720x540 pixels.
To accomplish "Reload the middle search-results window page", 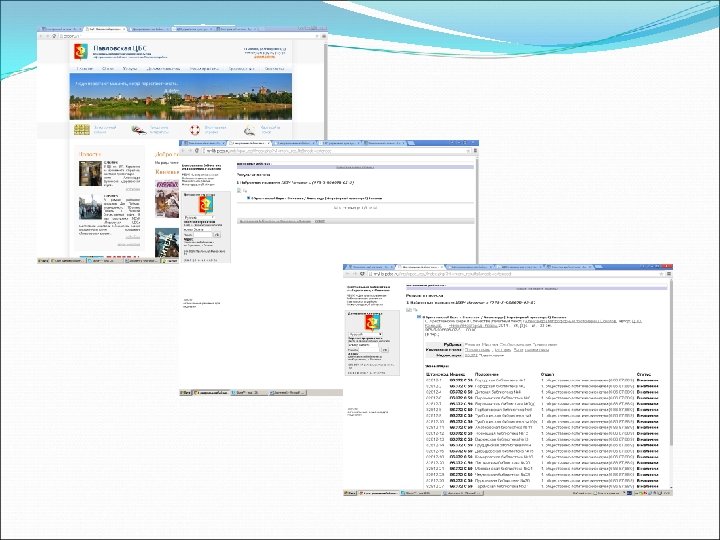I will [x=197, y=151].
